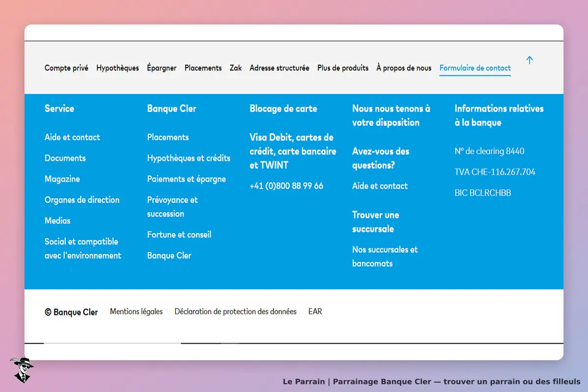Open Aide et contact under Avez-vous des questions

[380, 186]
